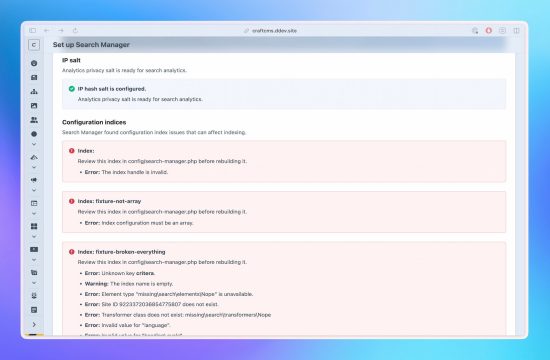This screenshot has height=360, width=550.
Task: Click the "Index: fixture-broken-everything" title
Action: [x=121, y=252]
